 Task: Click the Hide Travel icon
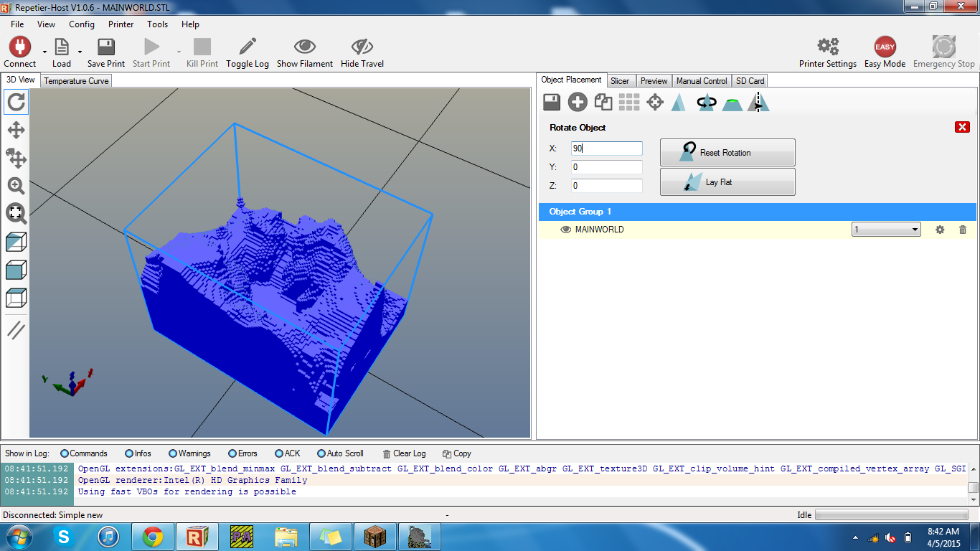point(362,47)
